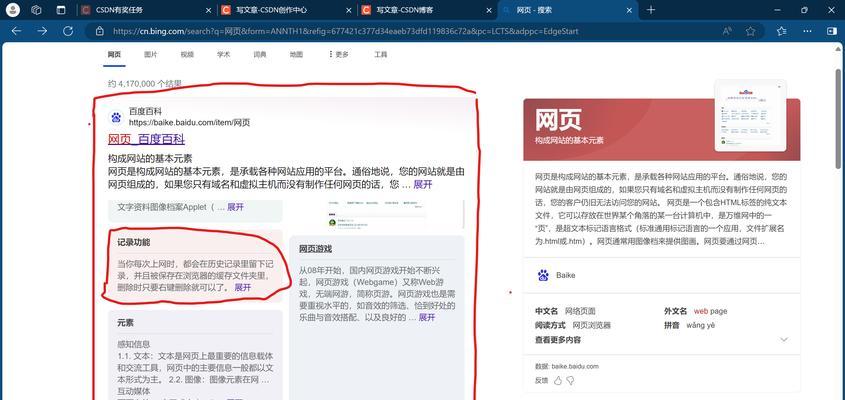Open the tab actions menu icon
This screenshot has width=845, height=400.
coord(61,10)
